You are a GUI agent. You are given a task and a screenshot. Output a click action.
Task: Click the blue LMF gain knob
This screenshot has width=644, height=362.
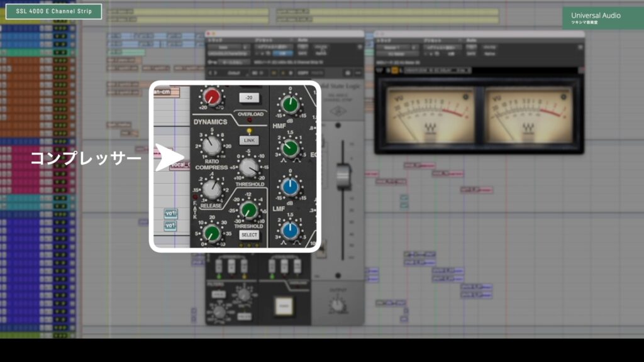tap(290, 187)
